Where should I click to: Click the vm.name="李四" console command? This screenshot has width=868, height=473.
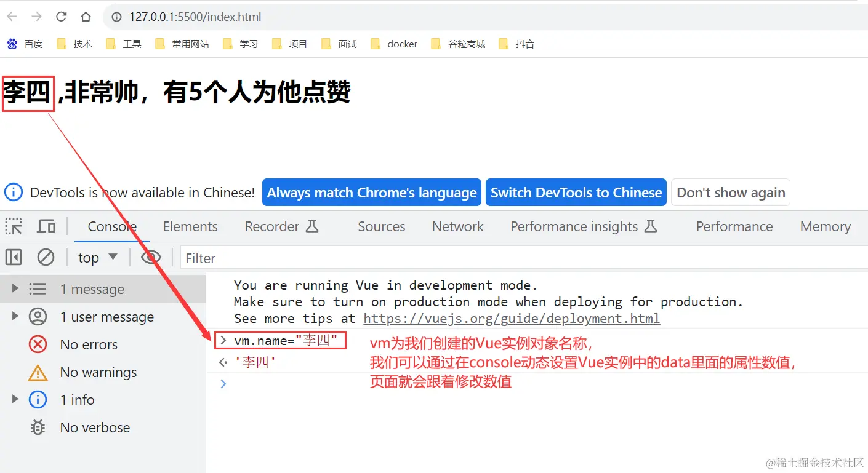[286, 340]
